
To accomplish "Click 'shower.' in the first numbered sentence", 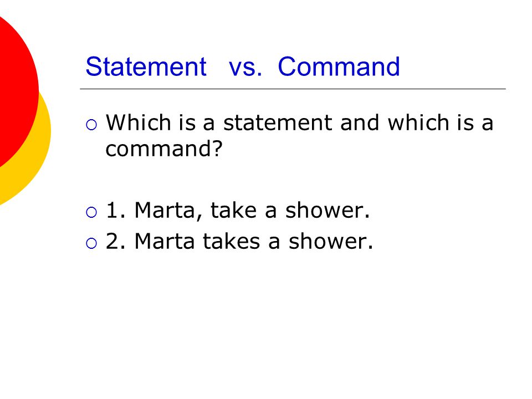I will pos(328,211).
